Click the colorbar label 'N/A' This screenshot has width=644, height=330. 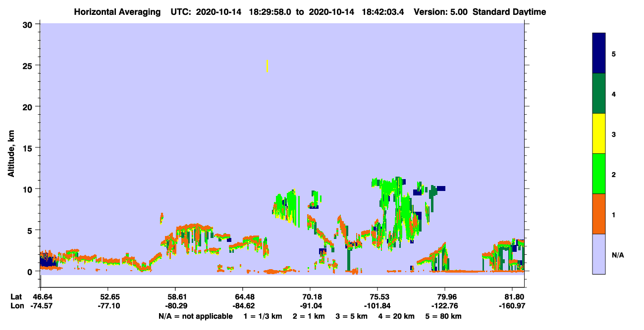pyautogui.click(x=618, y=255)
